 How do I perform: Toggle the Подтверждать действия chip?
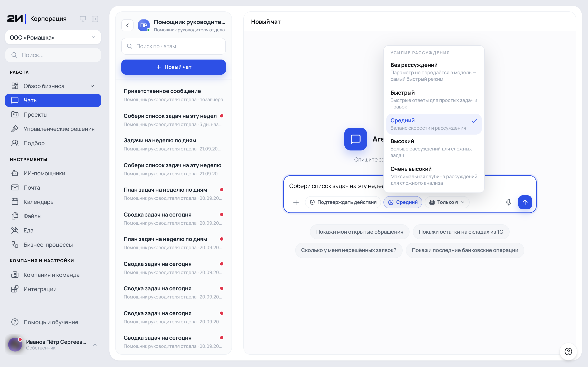[343, 202]
